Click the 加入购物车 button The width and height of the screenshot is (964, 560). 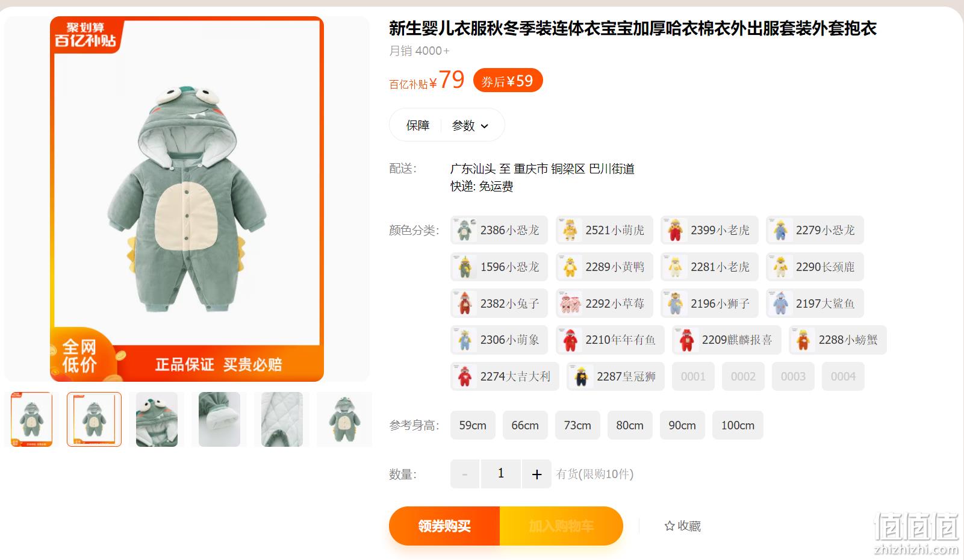pyautogui.click(x=561, y=526)
